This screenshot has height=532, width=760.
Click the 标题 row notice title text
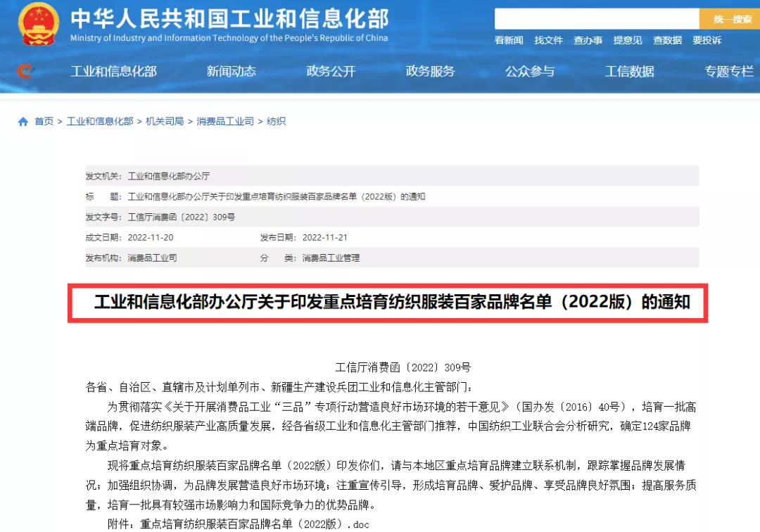(277, 197)
